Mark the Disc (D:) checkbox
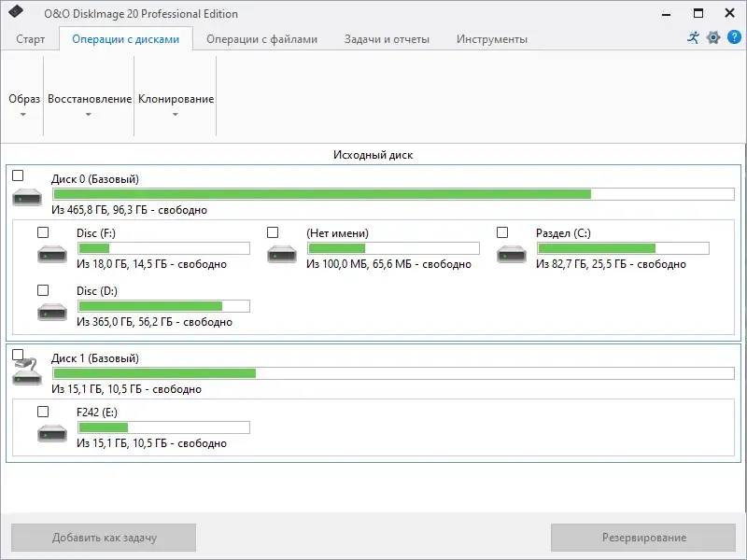Screen dimensions: 747x560 (43, 290)
